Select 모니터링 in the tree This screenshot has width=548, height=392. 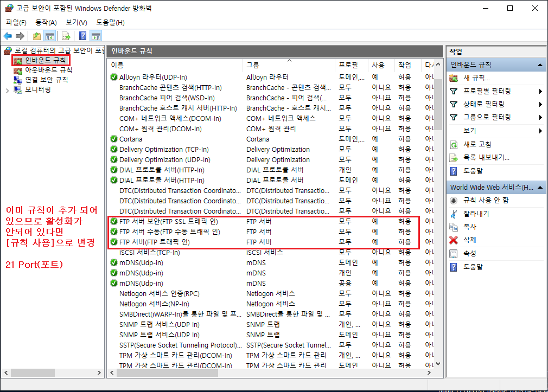38,89
